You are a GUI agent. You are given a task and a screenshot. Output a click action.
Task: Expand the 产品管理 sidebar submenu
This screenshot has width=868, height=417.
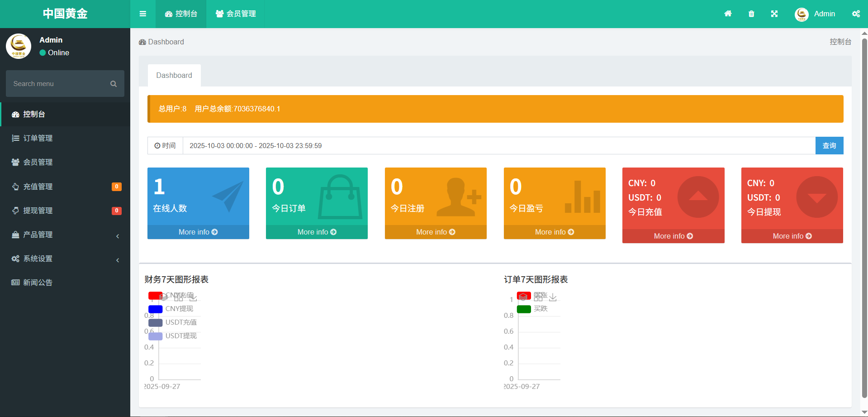65,235
